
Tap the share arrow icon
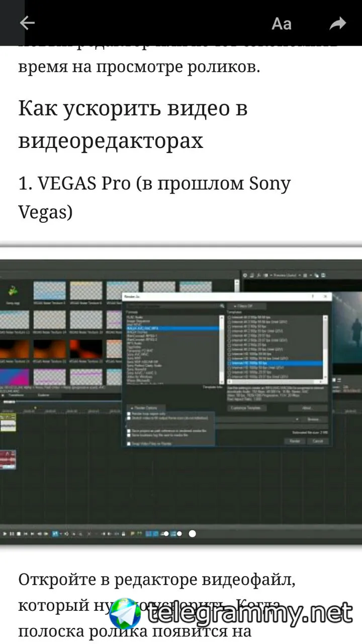338,24
